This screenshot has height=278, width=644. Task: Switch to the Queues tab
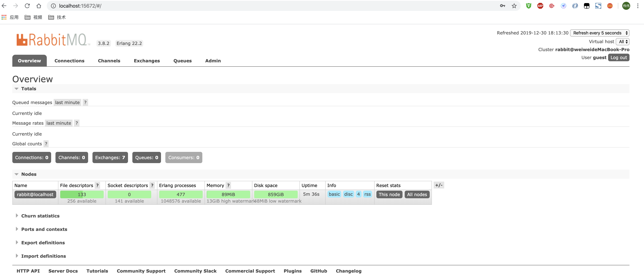tap(182, 61)
